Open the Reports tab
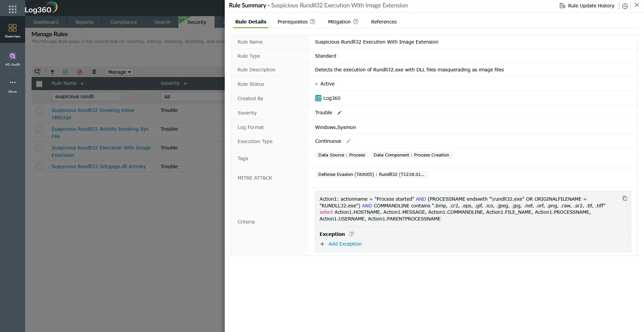This screenshot has height=332, width=644. [84, 22]
